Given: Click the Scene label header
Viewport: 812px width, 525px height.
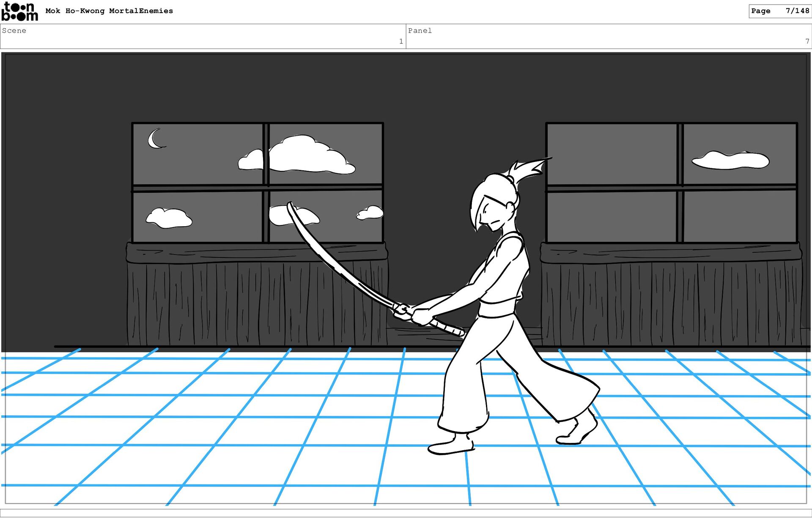Looking at the screenshot, I should click(x=14, y=30).
